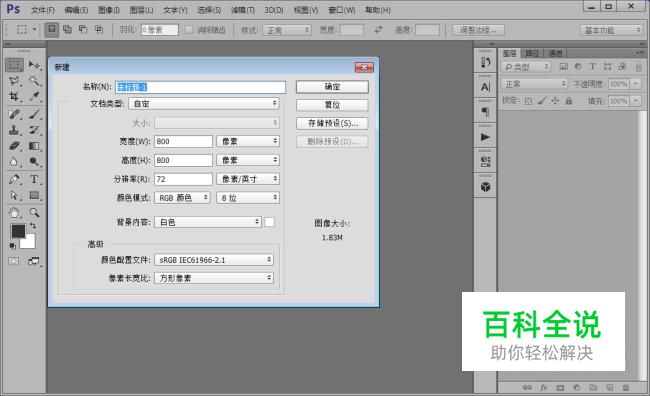Viewport: 650px width, 396px height.
Task: Select the Eraser tool
Action: click(14, 146)
